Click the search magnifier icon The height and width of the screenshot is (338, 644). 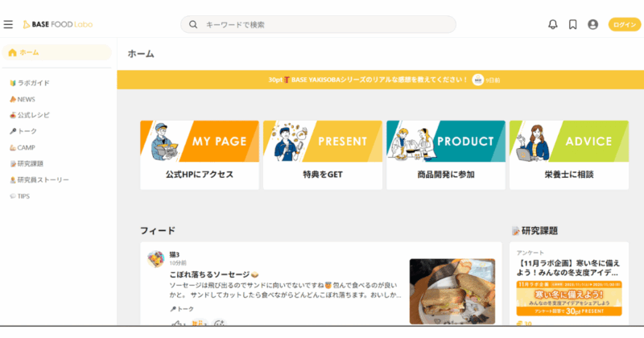click(x=193, y=25)
